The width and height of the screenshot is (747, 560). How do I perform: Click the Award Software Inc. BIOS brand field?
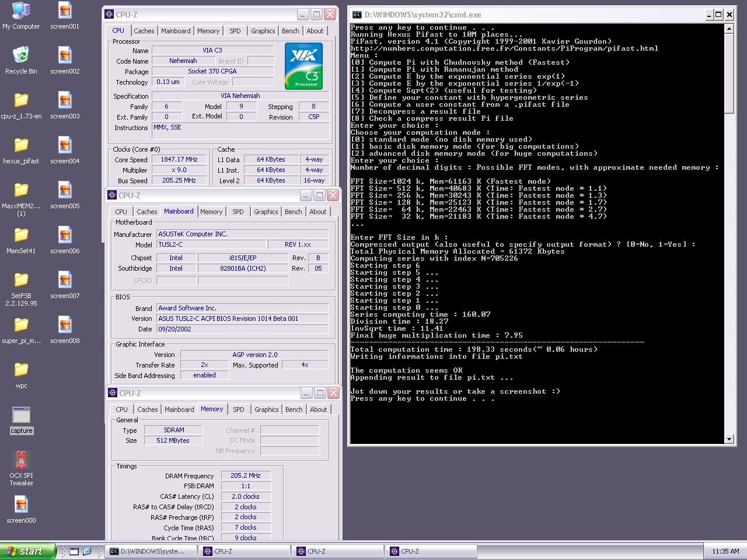(x=243, y=308)
